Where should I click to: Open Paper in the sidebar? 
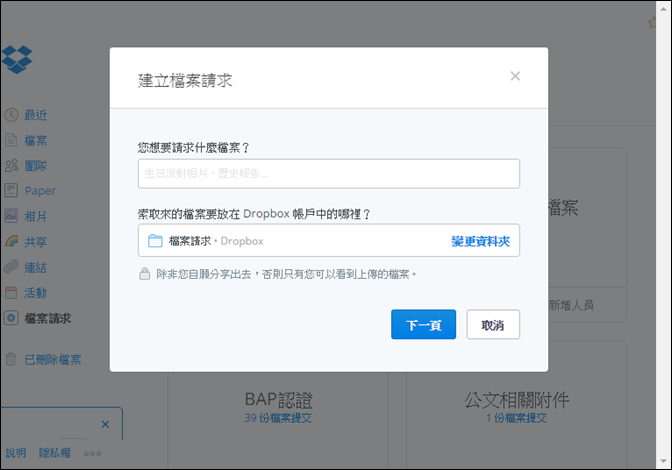point(40,191)
